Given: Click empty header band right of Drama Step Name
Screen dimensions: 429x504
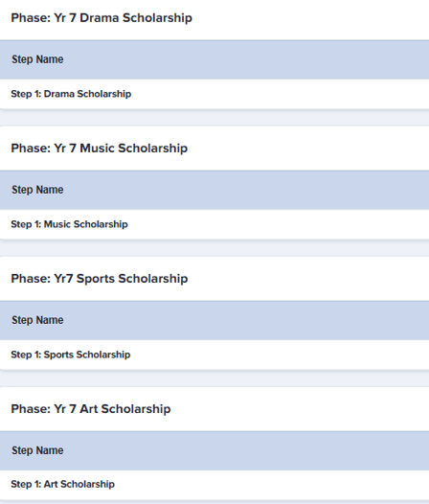Looking at the screenshot, I should tap(246, 59).
